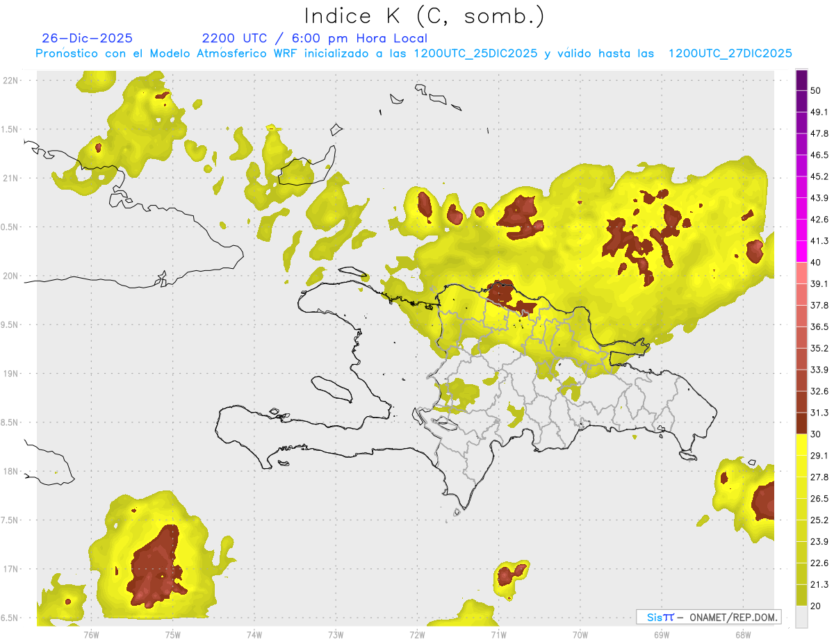Select the bright yellow swatch between 29.1 and 30

click(801, 445)
